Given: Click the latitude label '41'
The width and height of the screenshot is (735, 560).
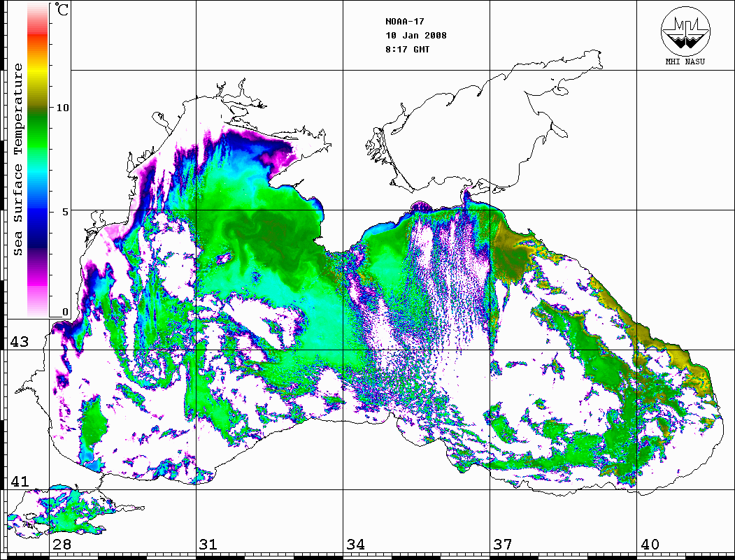Looking at the screenshot, I should coord(19,482).
